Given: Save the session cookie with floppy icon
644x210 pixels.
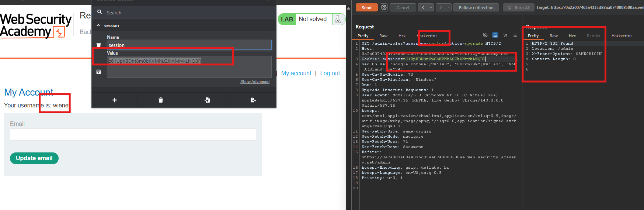Looking at the screenshot, I should click(x=98, y=72).
